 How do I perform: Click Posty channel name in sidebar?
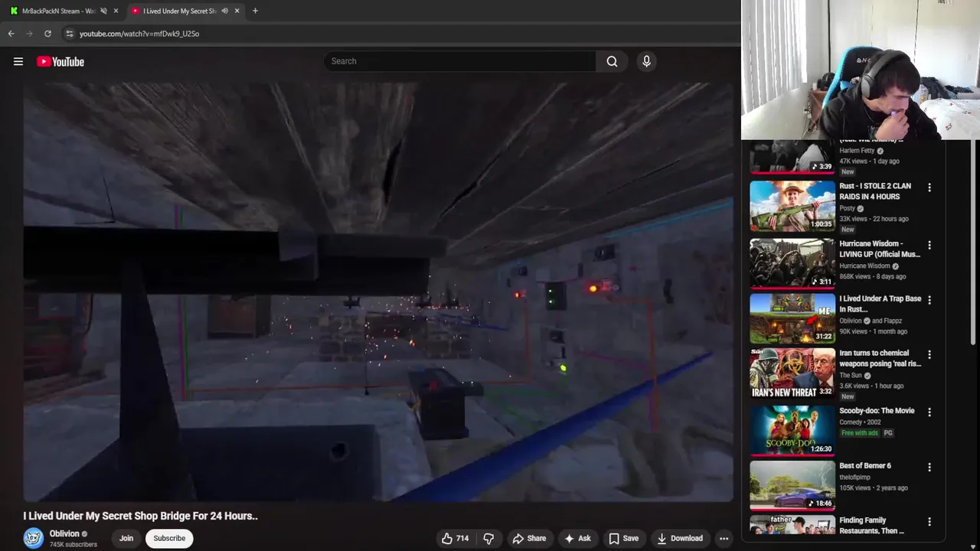click(847, 208)
